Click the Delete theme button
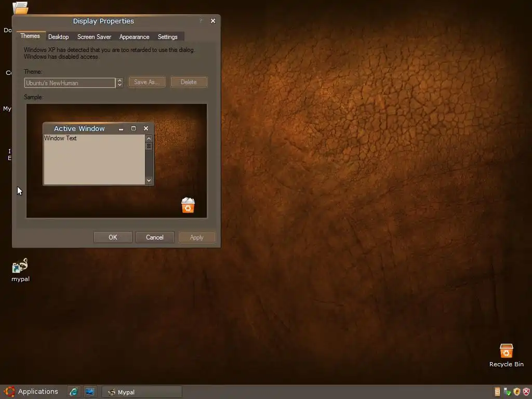 [189, 82]
